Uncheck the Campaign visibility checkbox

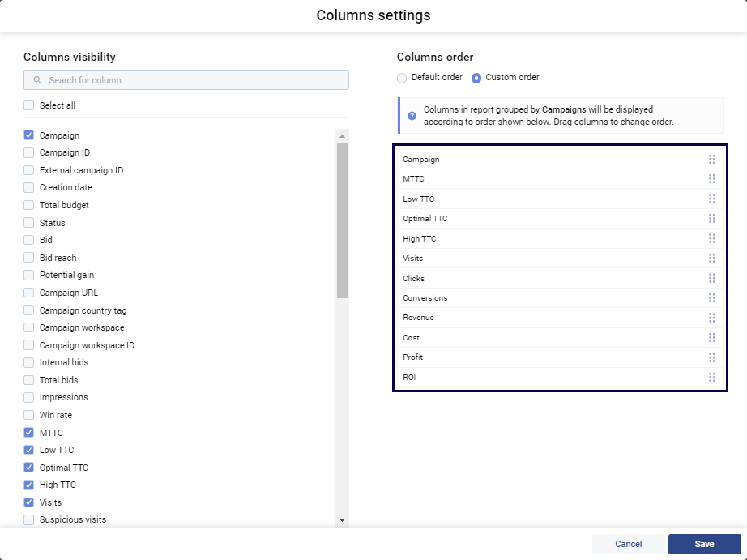(x=29, y=135)
